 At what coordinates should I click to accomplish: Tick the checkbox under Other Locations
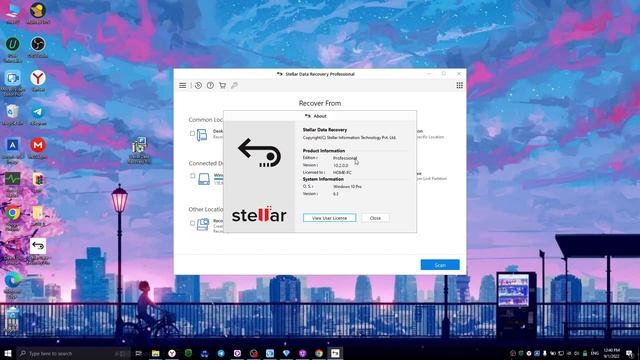(x=192, y=223)
